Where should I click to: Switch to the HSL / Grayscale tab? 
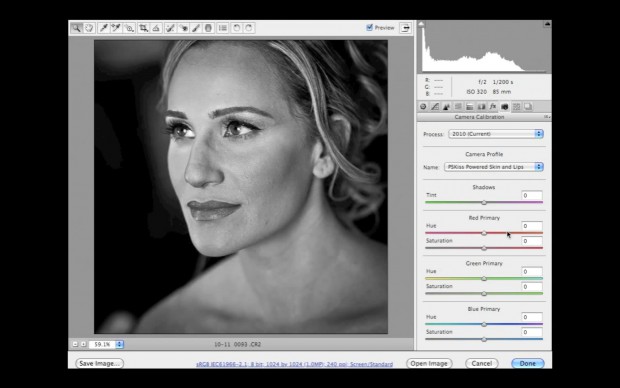tap(458, 106)
